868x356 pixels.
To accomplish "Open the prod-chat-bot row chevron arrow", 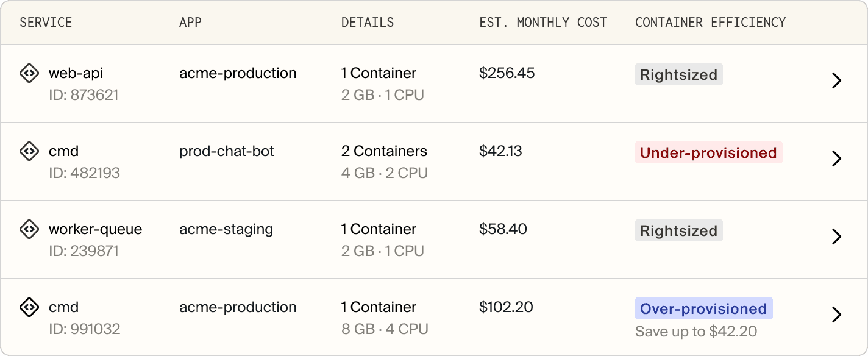I will [836, 158].
